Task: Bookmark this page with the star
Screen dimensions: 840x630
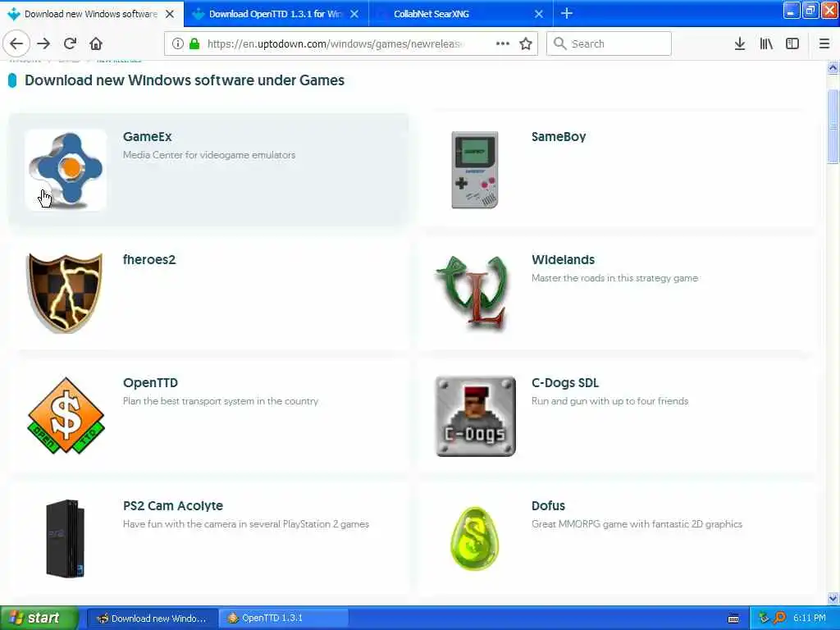Action: coord(526,44)
